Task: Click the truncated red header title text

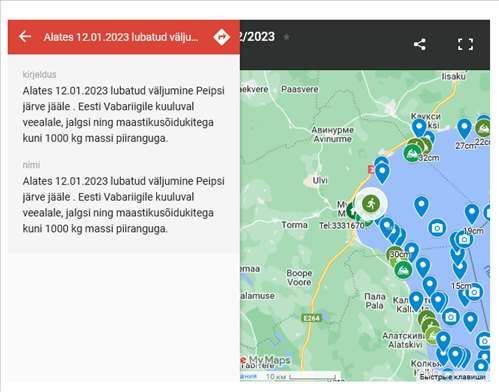Action: tap(121, 37)
